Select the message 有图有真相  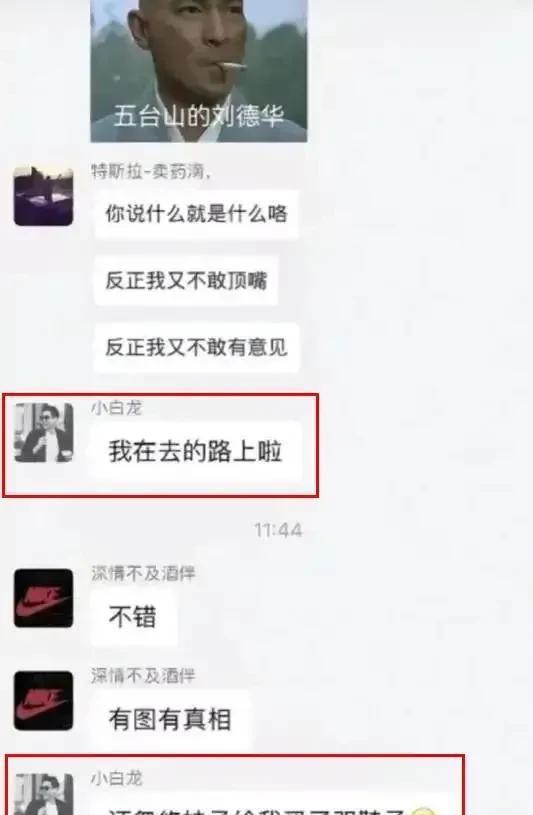point(170,719)
